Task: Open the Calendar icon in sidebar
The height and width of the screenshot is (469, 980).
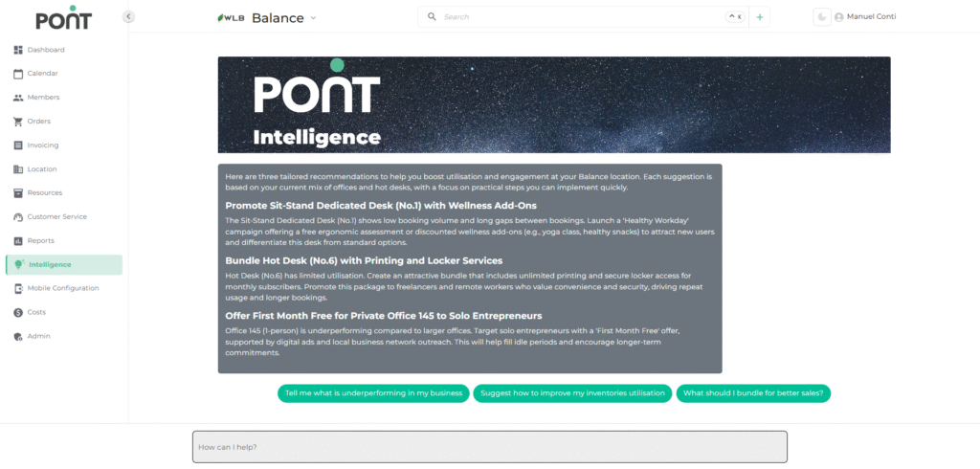Action: pyautogui.click(x=18, y=74)
